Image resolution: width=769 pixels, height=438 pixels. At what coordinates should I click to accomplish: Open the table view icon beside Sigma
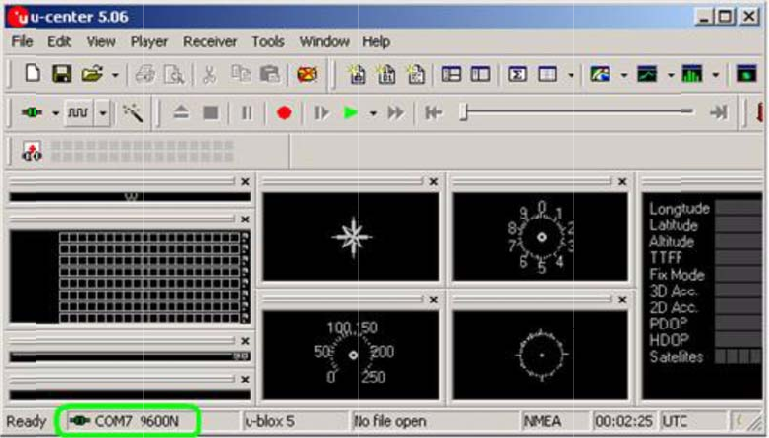point(547,75)
